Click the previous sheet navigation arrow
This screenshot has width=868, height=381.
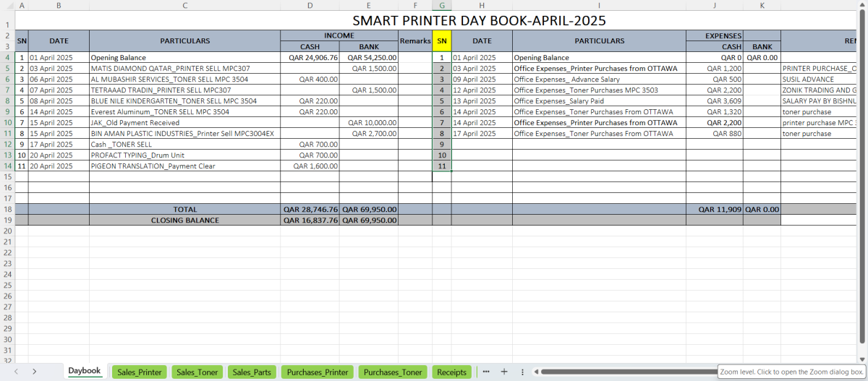[16, 372]
